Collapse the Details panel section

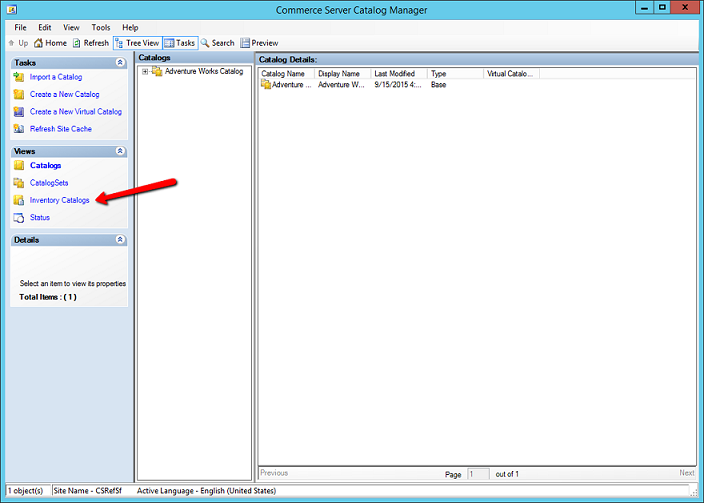(x=121, y=240)
